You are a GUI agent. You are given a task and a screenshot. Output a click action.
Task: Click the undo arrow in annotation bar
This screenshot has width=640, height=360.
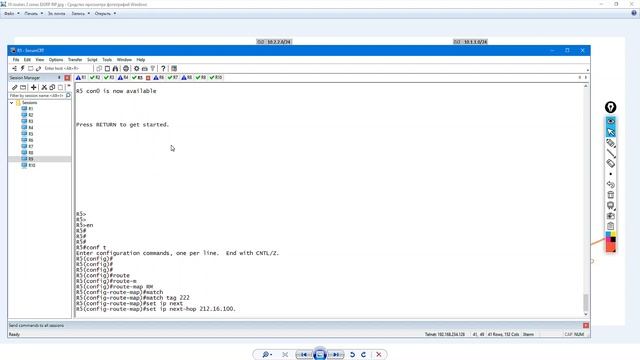(611, 184)
